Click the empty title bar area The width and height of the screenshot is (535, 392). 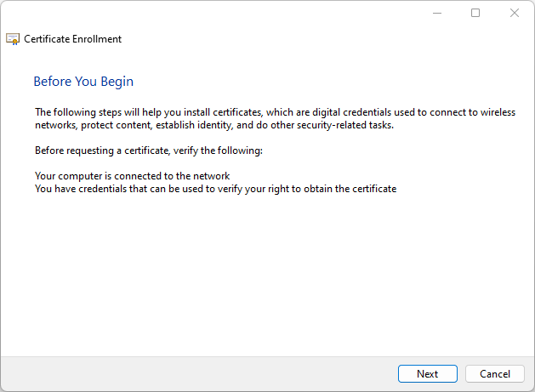[x=213, y=13]
